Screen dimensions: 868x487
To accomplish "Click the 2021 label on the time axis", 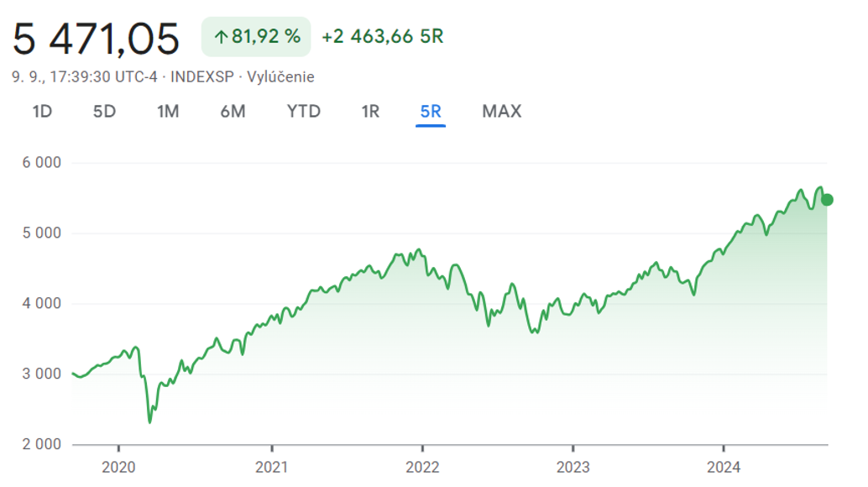I will pyautogui.click(x=270, y=467).
